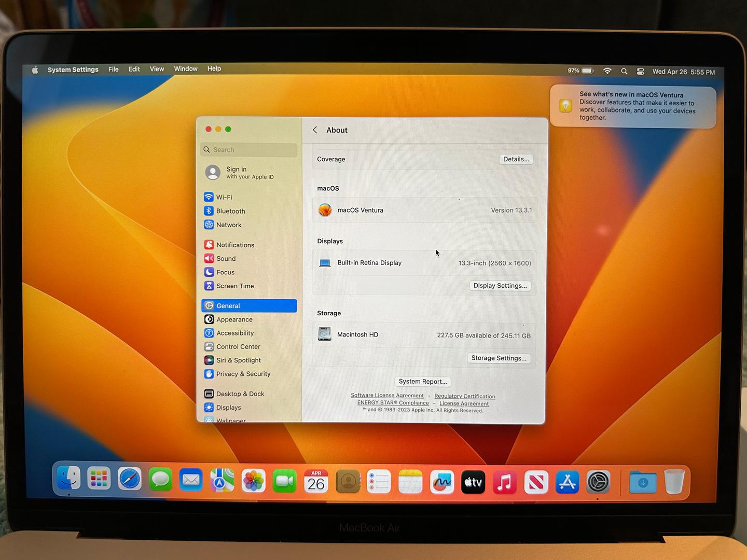The height and width of the screenshot is (560, 747).
Task: Open the Help menu
Action: [x=214, y=68]
